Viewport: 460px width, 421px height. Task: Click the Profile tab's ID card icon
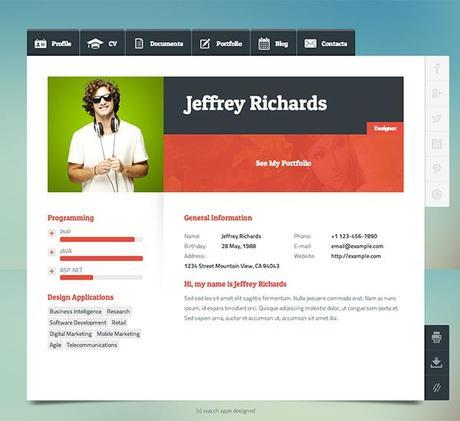[x=41, y=44]
